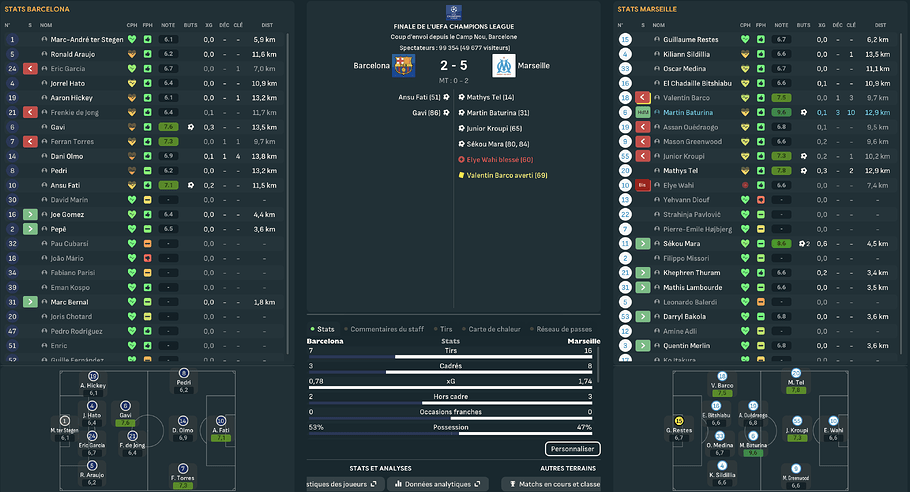Image resolution: width=910 pixels, height=492 pixels.
Task: Click the Personnaliser button
Action: click(x=572, y=449)
